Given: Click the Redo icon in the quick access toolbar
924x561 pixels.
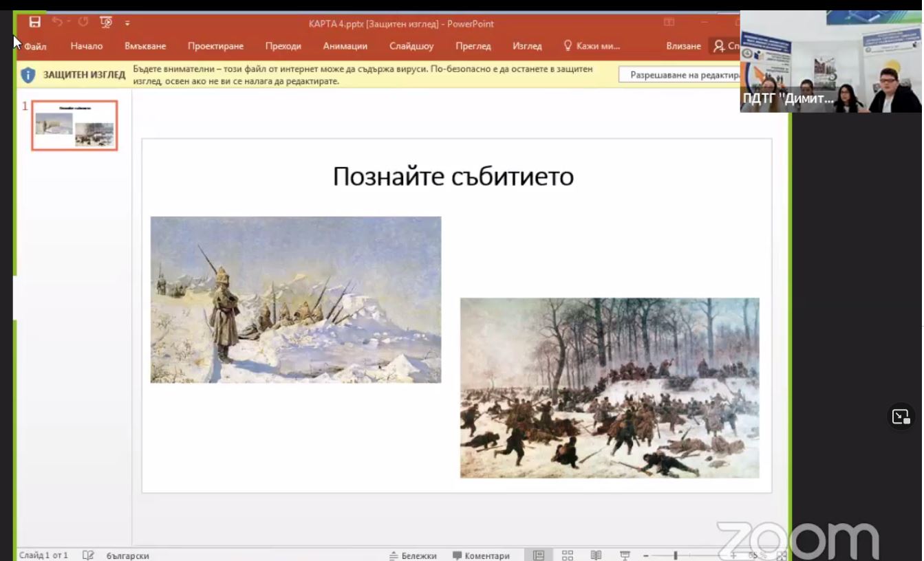Looking at the screenshot, I should coord(83,22).
